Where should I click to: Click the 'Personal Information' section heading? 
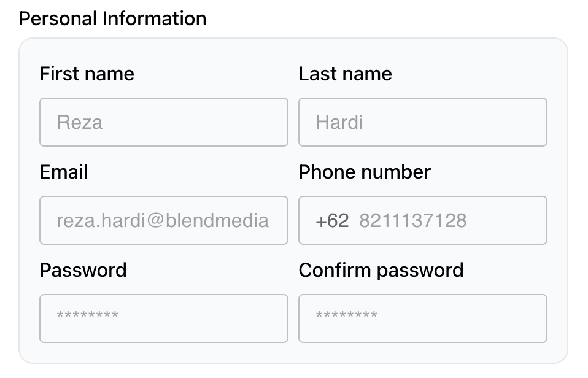[x=113, y=18]
